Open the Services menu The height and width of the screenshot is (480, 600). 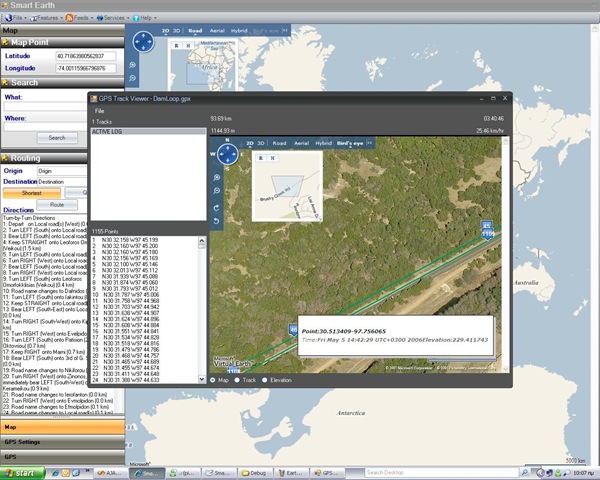(114, 18)
